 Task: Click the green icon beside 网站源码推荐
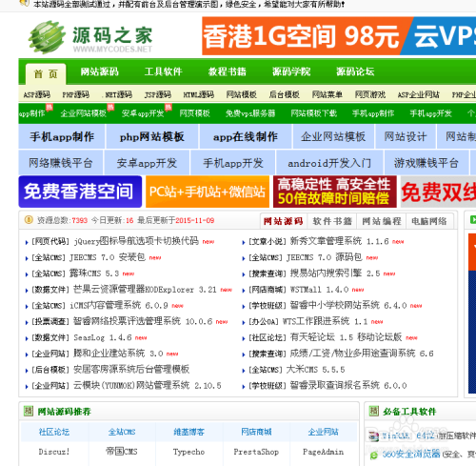tap(29, 411)
